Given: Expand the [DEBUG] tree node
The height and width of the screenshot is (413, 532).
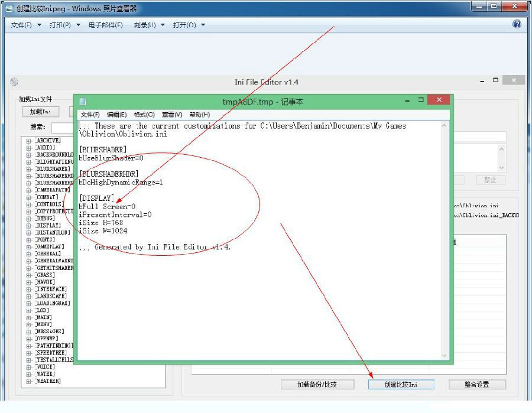Looking at the screenshot, I should pyautogui.click(x=28, y=219).
